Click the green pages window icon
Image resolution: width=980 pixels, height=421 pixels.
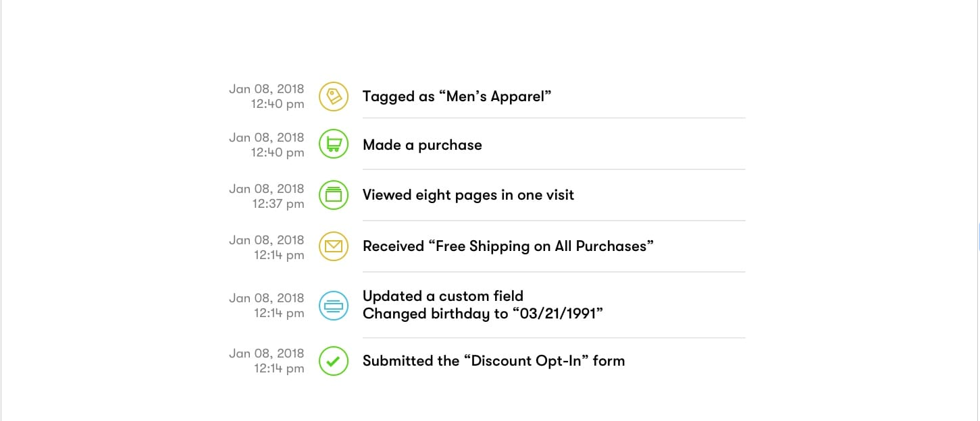(x=334, y=195)
